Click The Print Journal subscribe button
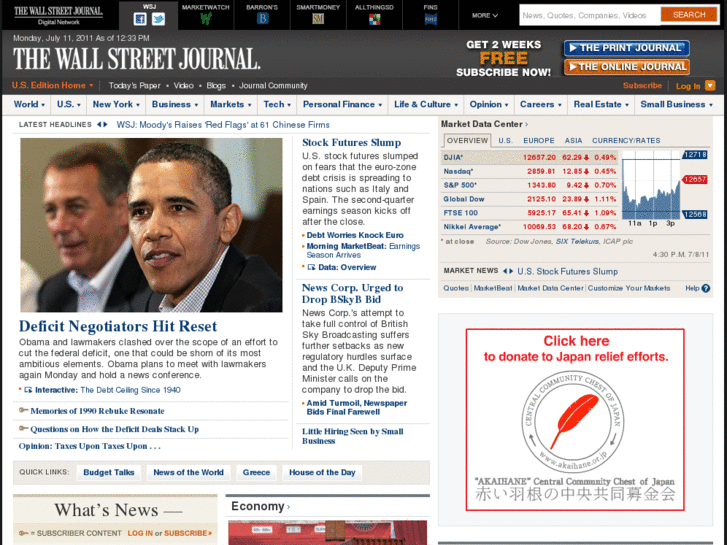 626,48
